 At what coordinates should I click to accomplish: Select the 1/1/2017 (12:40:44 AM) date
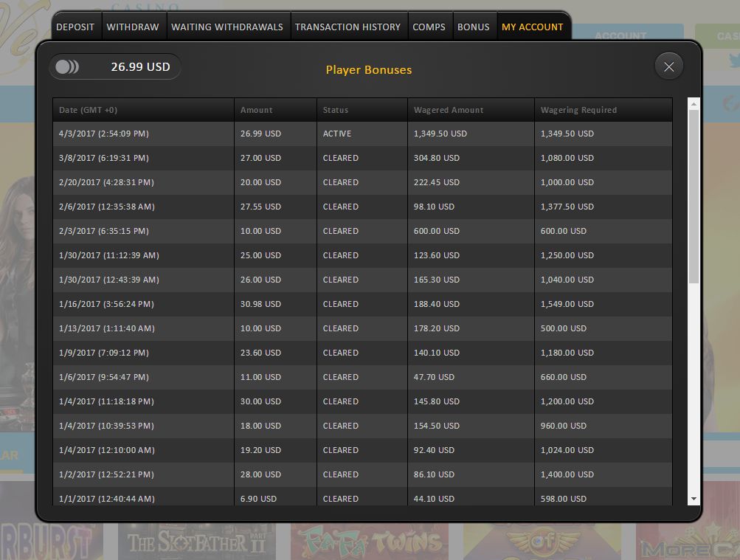[107, 499]
